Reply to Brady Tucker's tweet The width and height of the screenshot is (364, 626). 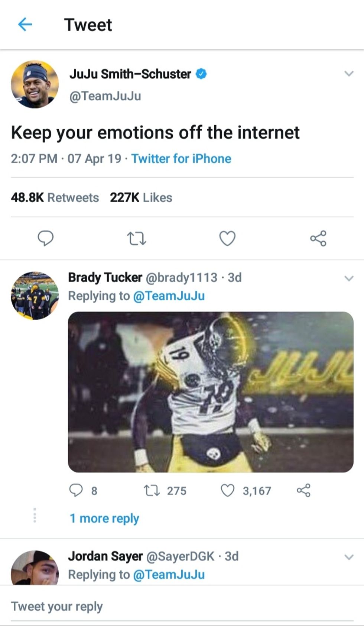tap(76, 490)
